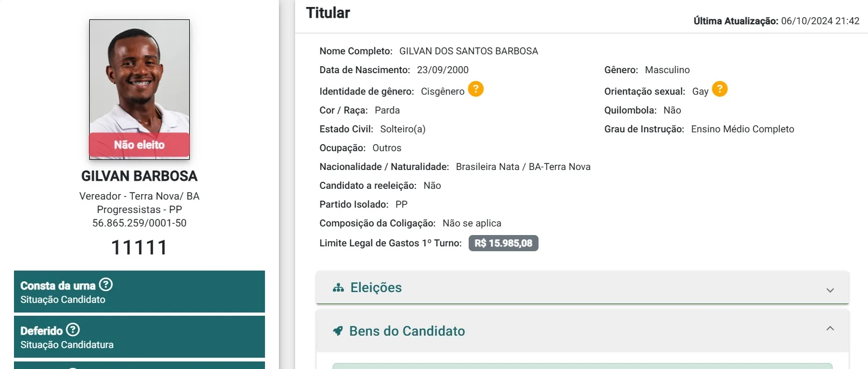Image resolution: width=868 pixels, height=369 pixels.
Task: Collapse Bens do Candidato using its chevron
Action: pos(830,329)
